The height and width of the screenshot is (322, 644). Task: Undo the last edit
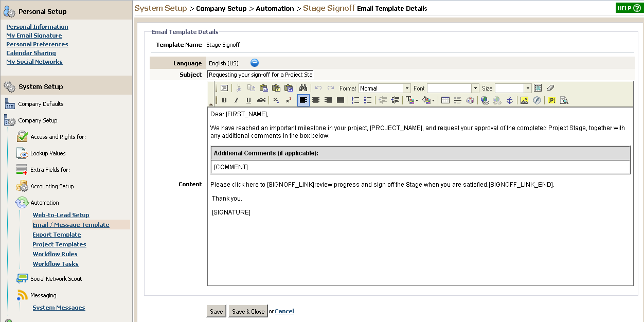(318, 88)
